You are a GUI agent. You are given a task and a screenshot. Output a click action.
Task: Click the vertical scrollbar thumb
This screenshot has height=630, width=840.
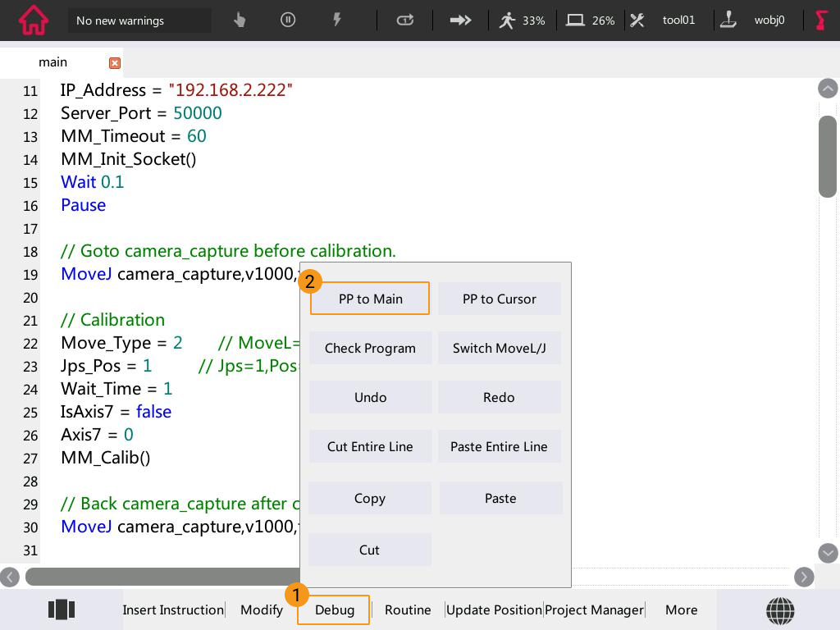tap(828, 156)
